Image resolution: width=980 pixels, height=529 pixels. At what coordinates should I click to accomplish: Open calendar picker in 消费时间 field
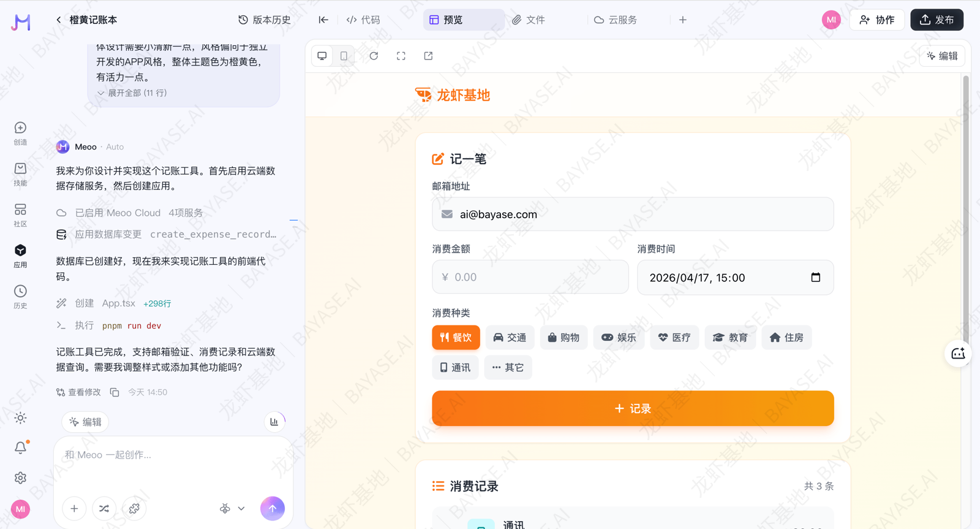tap(815, 277)
